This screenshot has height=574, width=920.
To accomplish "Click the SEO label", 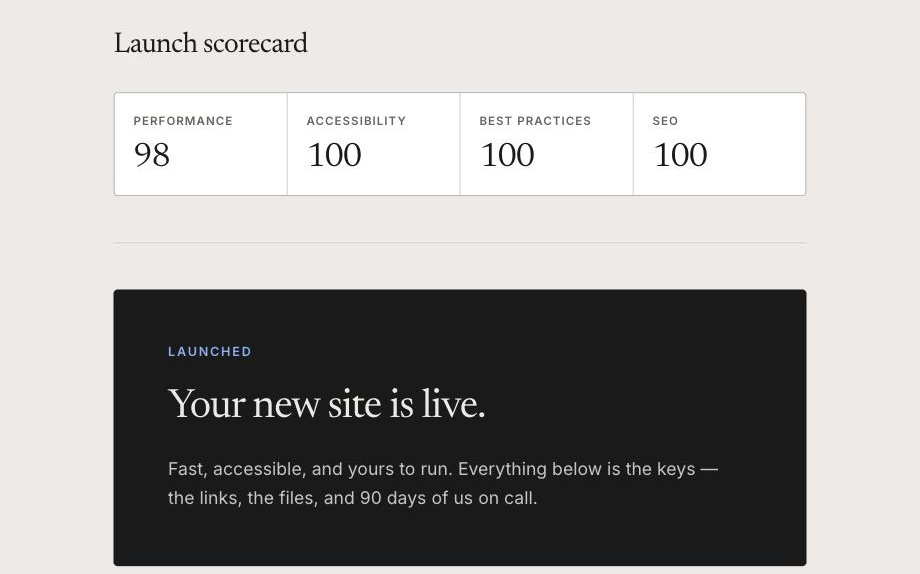I will coord(665,121).
